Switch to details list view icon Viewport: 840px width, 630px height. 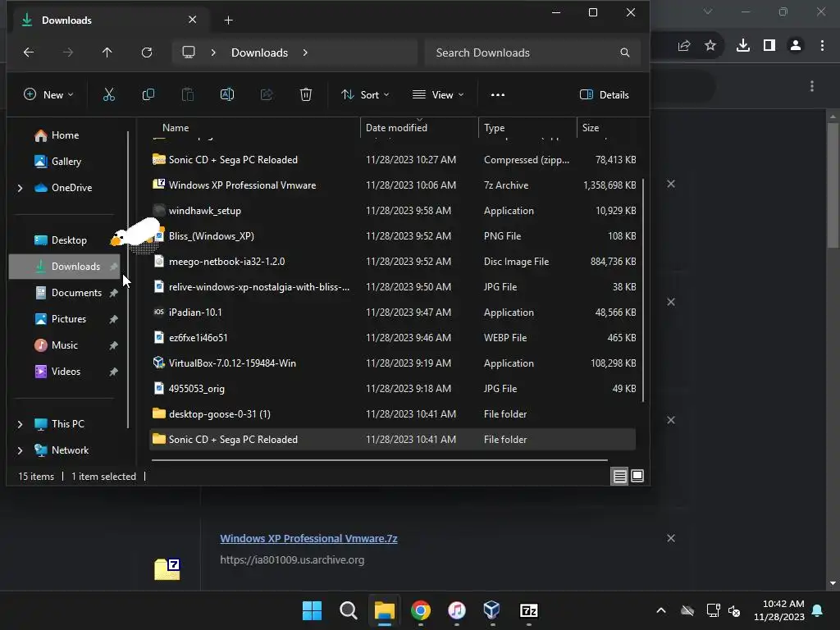pyautogui.click(x=620, y=476)
